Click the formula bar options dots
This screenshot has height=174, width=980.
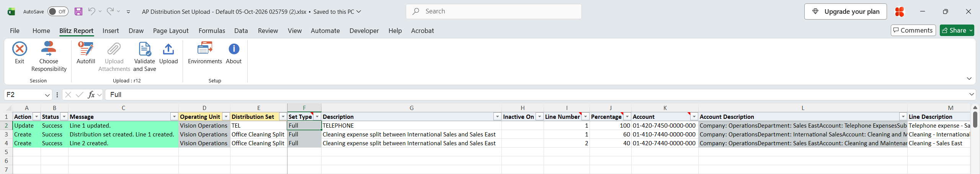click(x=57, y=95)
